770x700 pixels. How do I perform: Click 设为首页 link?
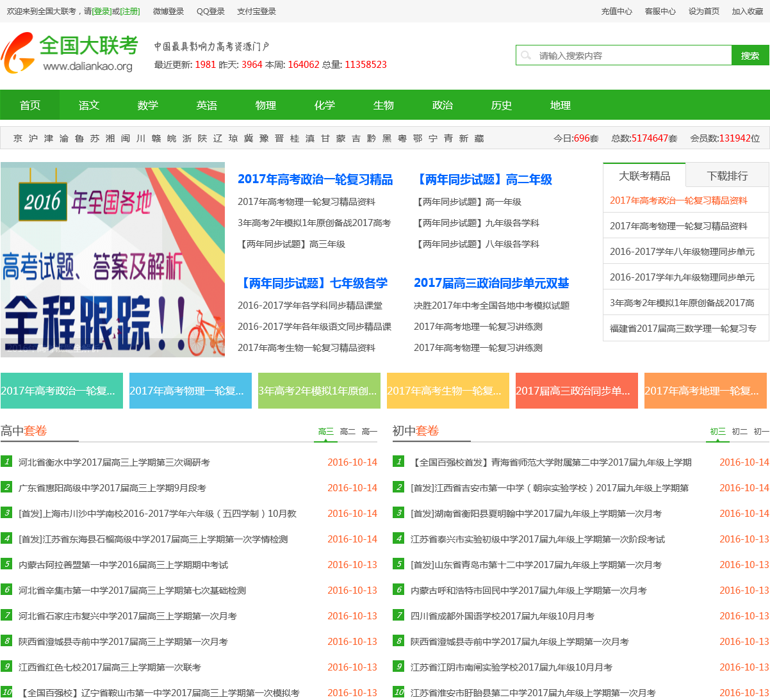point(703,12)
